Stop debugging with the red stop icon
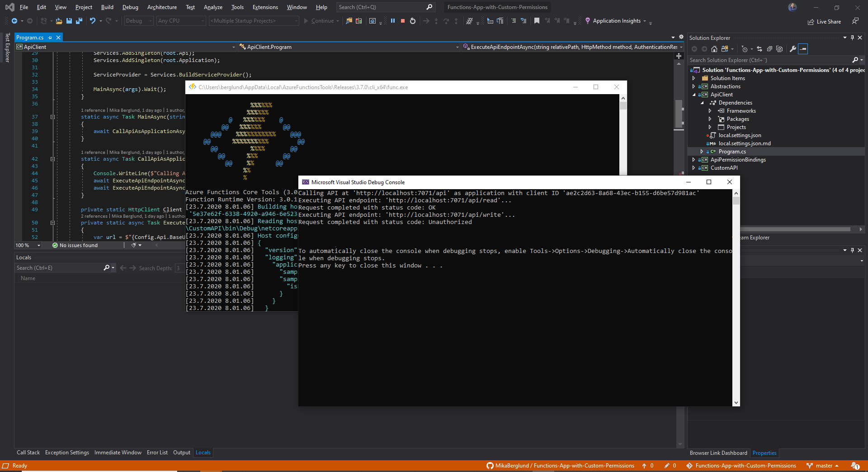Screen dimensions: 868x472 pyautogui.click(x=403, y=21)
